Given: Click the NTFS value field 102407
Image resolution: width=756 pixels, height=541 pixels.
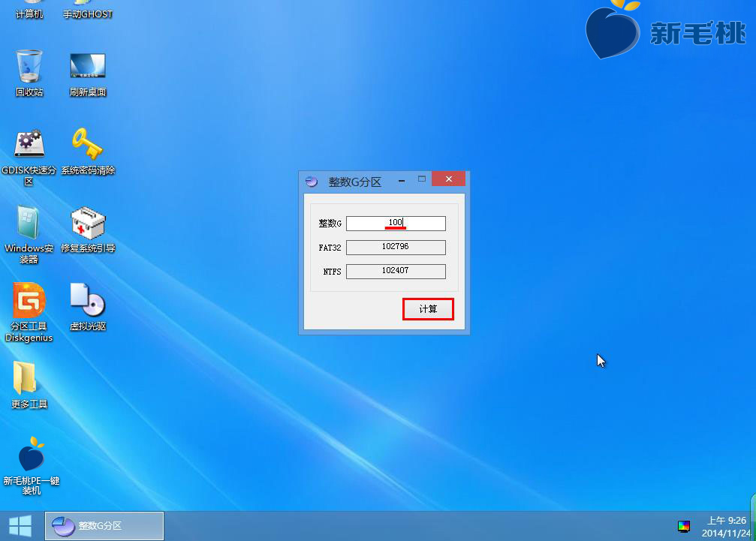Looking at the screenshot, I should 396,271.
